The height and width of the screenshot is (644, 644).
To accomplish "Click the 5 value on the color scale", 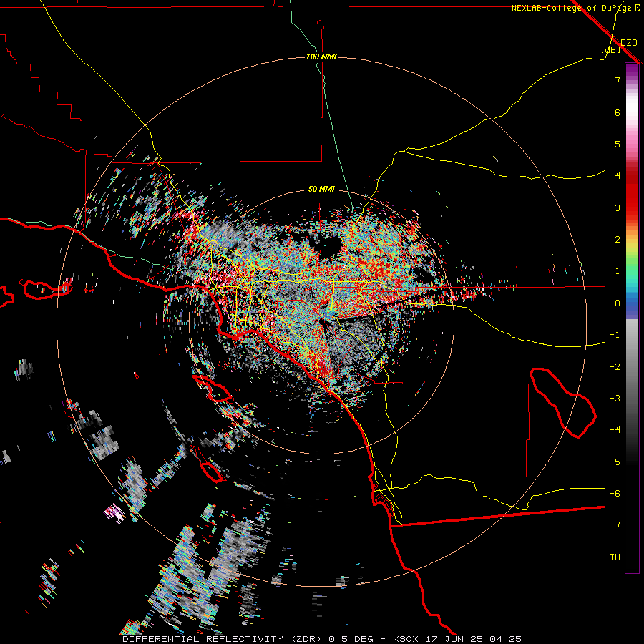I will pyautogui.click(x=618, y=144).
